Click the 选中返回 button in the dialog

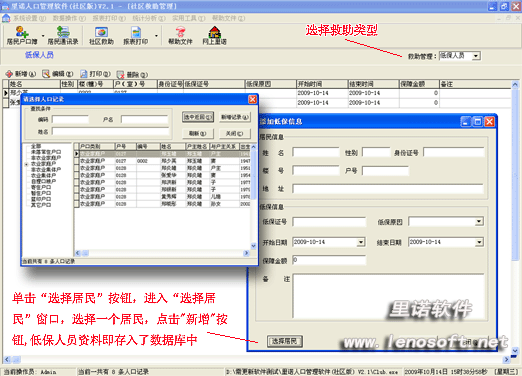(198, 117)
